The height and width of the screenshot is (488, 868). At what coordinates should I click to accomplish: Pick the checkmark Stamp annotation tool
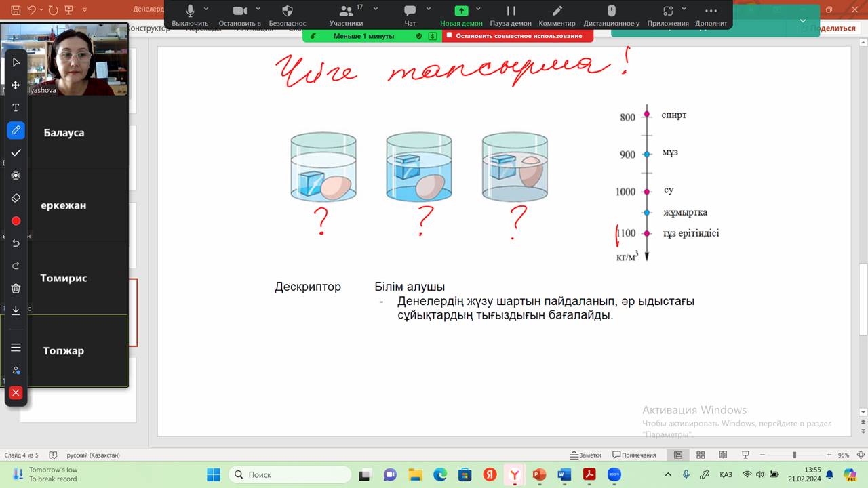tap(16, 153)
